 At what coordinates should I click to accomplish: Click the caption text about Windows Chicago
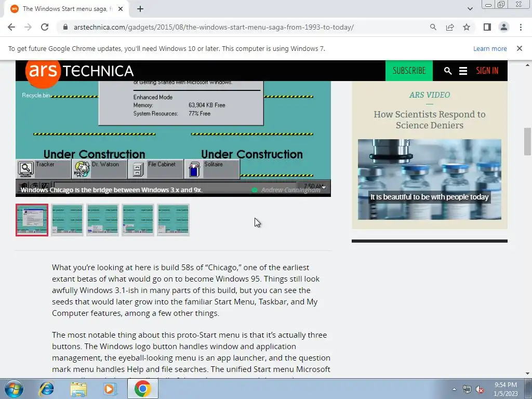(x=111, y=190)
